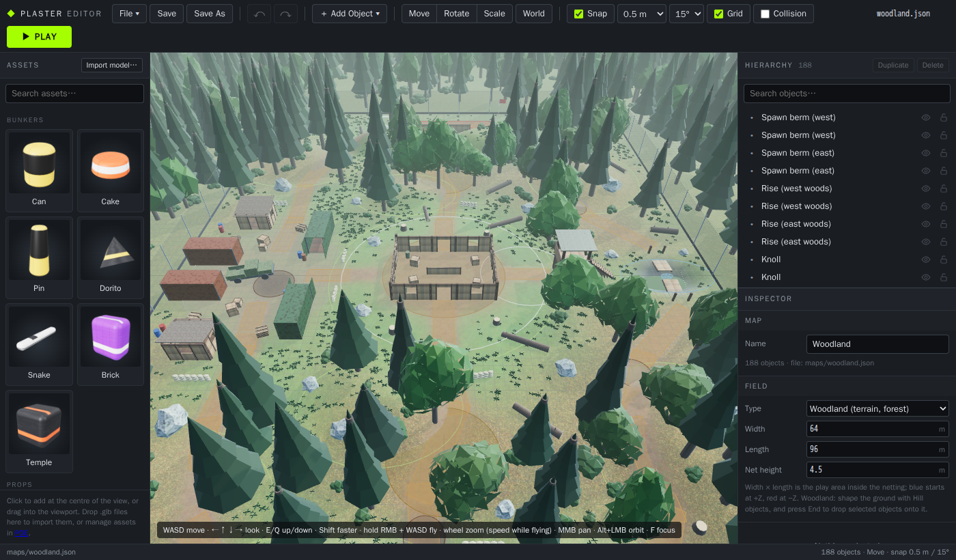Screen dimensions: 956x560
Task: Lock the second Spawn berm (west) object
Action: [944, 135]
